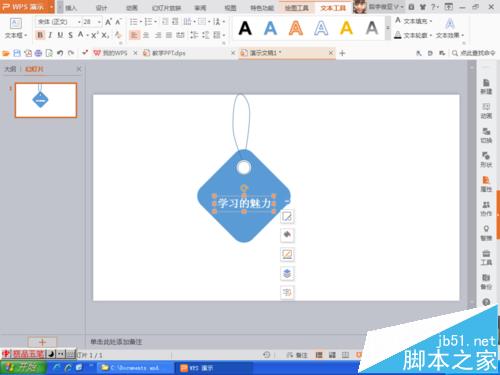The height and width of the screenshot is (375, 500).
Task: Select distributed text alignment
Action: [180, 35]
